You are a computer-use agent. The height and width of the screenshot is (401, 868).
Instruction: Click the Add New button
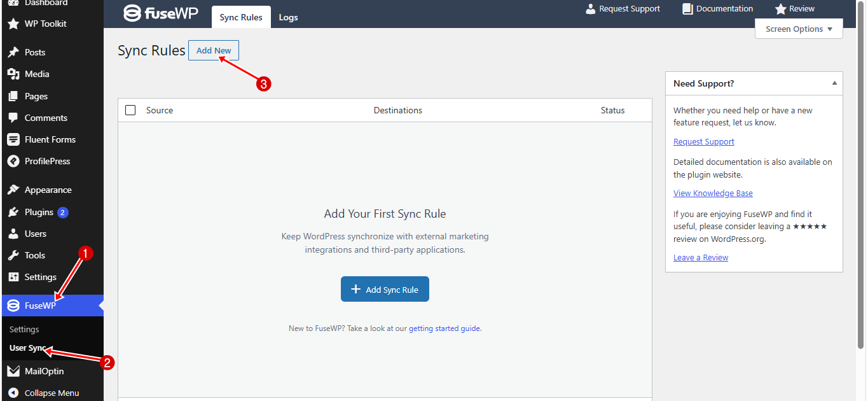click(214, 50)
